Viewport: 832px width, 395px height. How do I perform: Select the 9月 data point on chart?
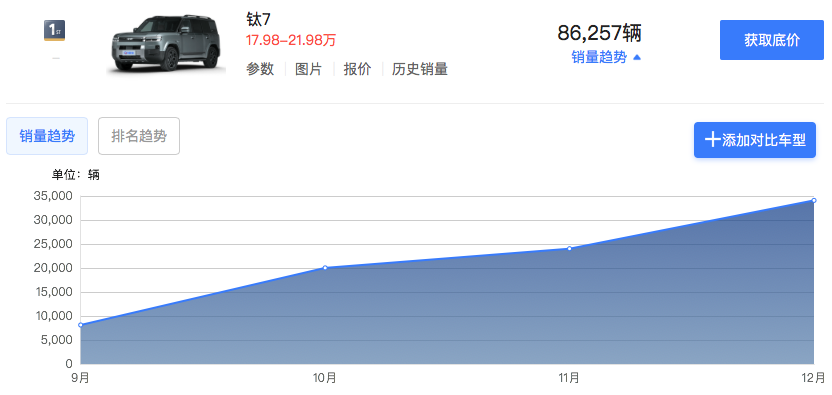(81, 325)
